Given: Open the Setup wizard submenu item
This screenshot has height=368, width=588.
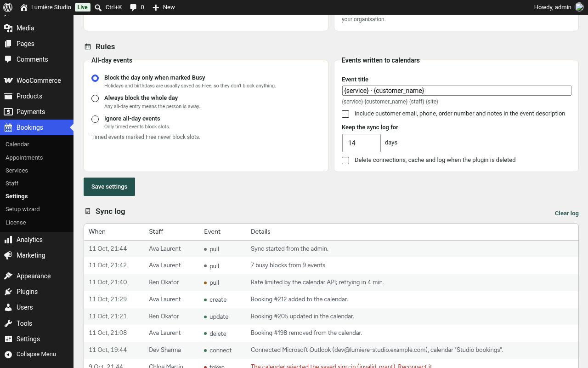Looking at the screenshot, I should (x=23, y=209).
